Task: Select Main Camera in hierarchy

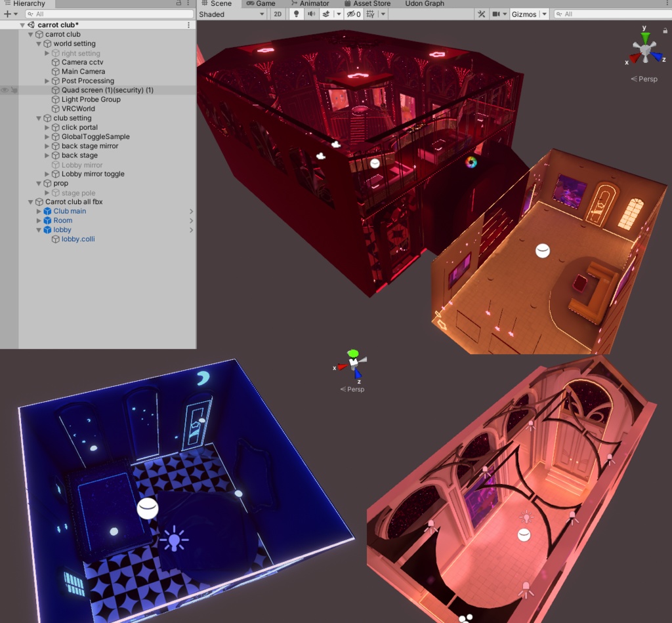Action: 83,71
